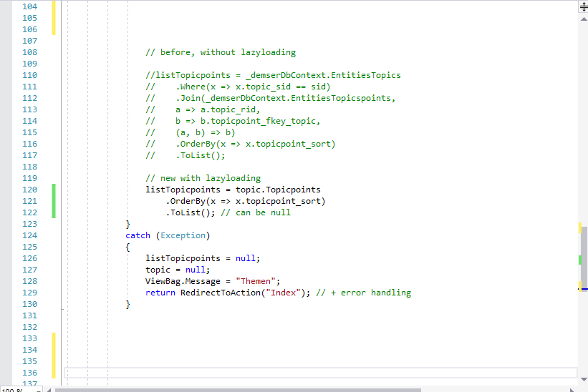
Task: Click line number 120 in the gutter
Action: (x=29, y=190)
